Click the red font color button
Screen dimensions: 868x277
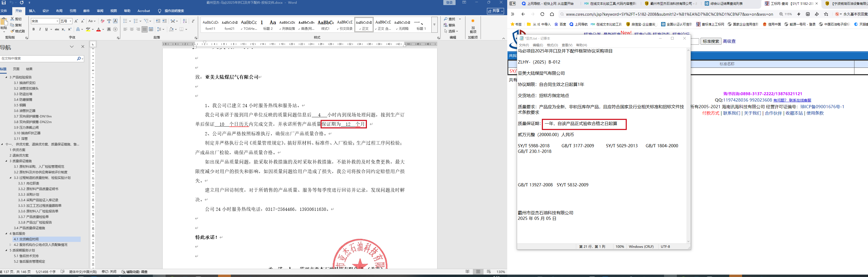tap(99, 29)
